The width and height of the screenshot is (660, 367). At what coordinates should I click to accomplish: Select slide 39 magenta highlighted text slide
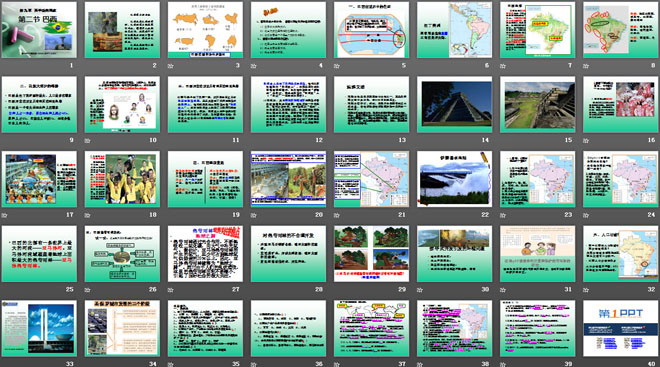pyautogui.click(x=538, y=328)
